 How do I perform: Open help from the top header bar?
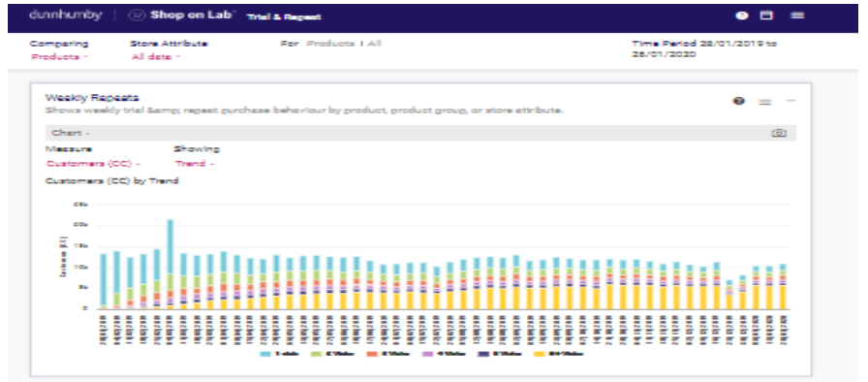(x=741, y=16)
